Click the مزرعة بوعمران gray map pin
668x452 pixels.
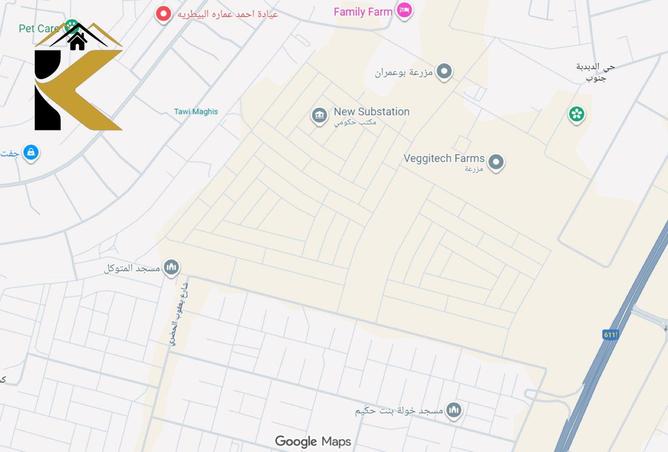tap(444, 72)
